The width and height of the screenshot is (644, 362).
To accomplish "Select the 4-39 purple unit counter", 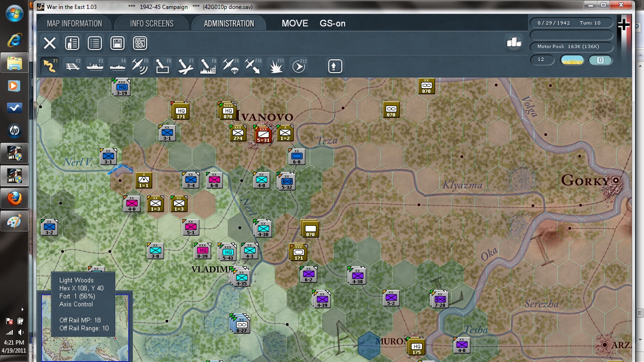I will pyautogui.click(x=322, y=299).
